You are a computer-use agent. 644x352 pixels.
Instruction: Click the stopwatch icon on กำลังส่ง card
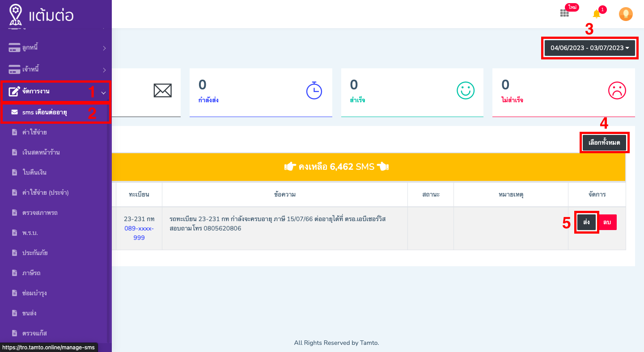pyautogui.click(x=314, y=90)
